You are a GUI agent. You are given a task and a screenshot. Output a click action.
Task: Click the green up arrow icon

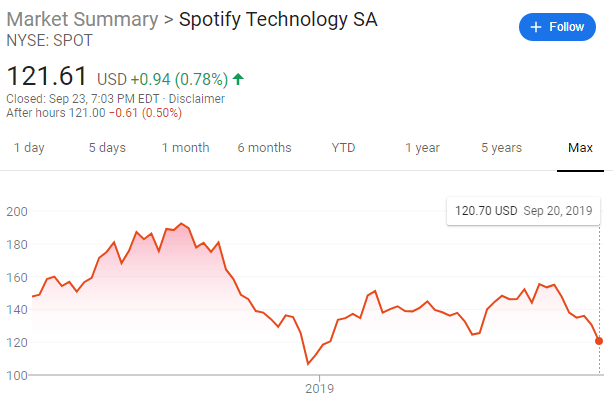coord(239,78)
